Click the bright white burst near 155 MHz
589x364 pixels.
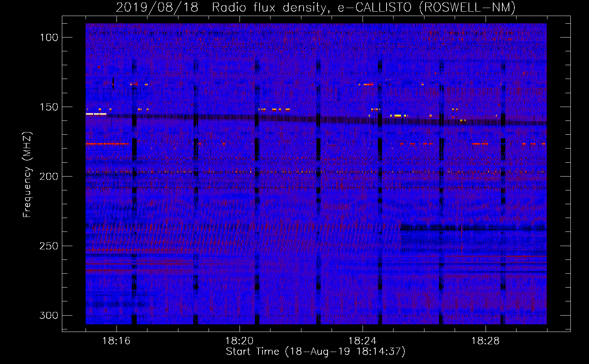pyautogui.click(x=96, y=114)
